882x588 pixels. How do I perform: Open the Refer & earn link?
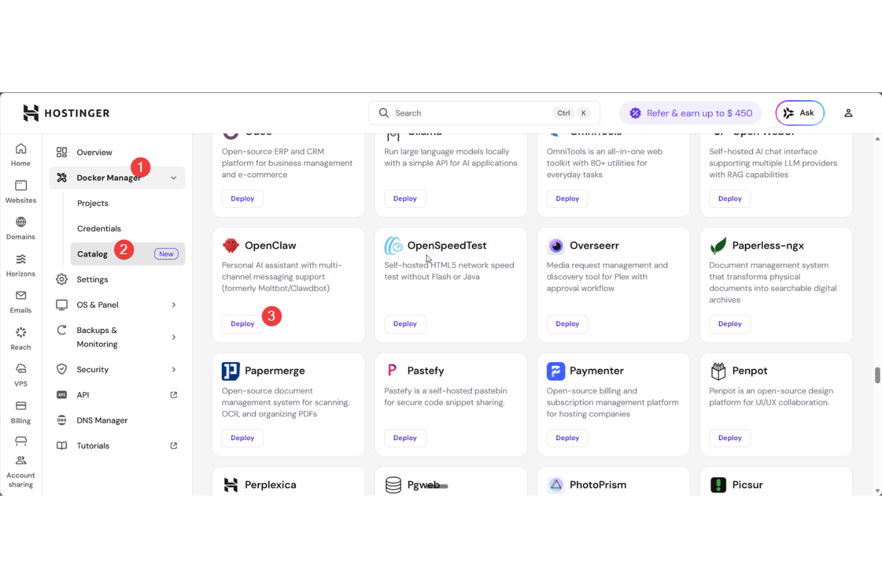pyautogui.click(x=690, y=113)
